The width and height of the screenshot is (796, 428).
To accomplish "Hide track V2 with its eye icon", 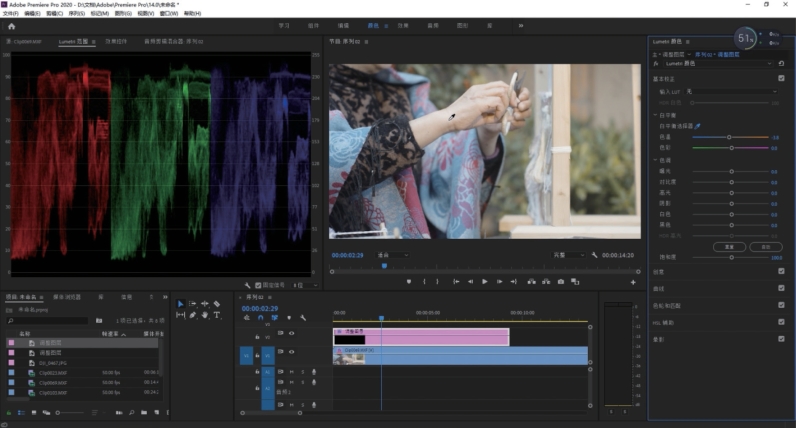I will pyautogui.click(x=291, y=334).
